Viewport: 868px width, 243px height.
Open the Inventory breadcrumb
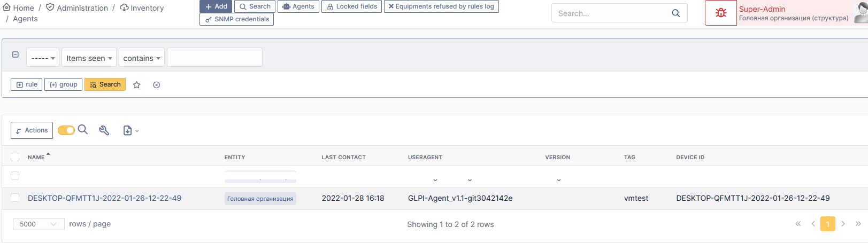coord(142,8)
